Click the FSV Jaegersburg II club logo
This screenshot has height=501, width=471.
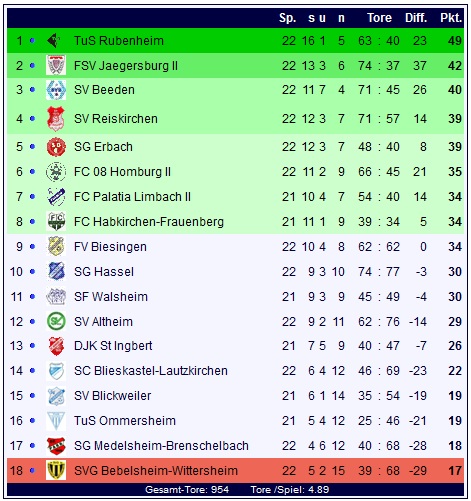point(56,65)
